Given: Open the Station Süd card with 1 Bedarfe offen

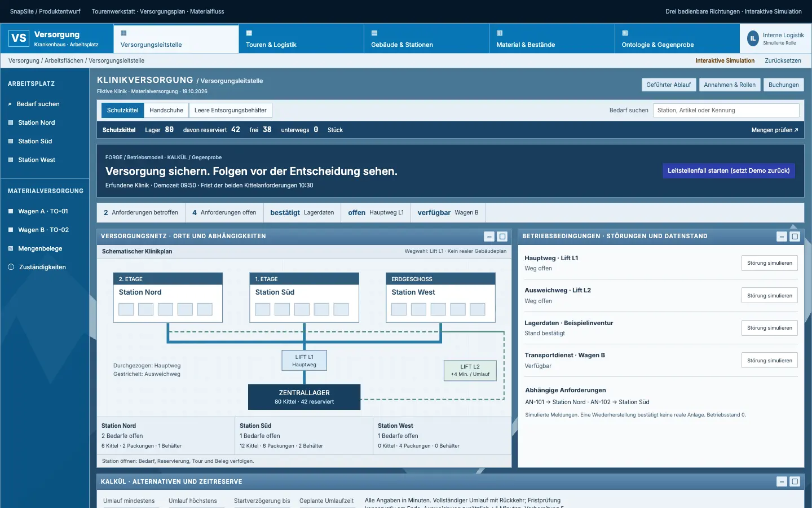Looking at the screenshot, I should 304,436.
